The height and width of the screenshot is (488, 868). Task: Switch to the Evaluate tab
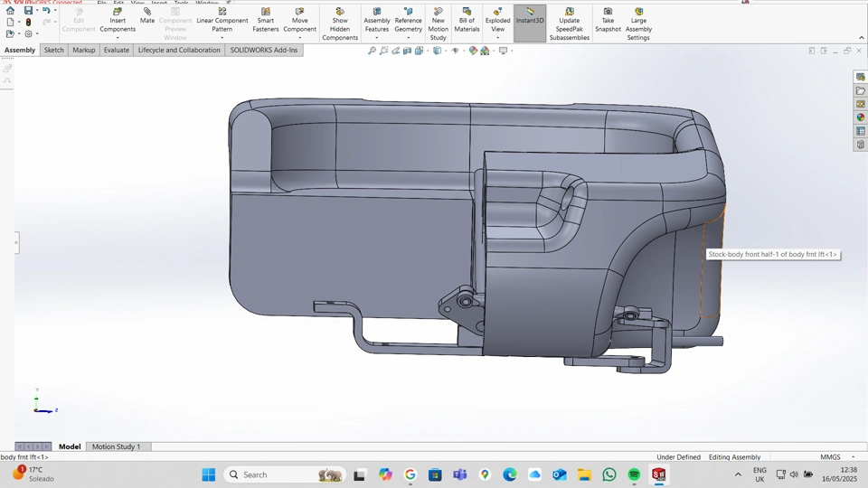[x=117, y=51]
